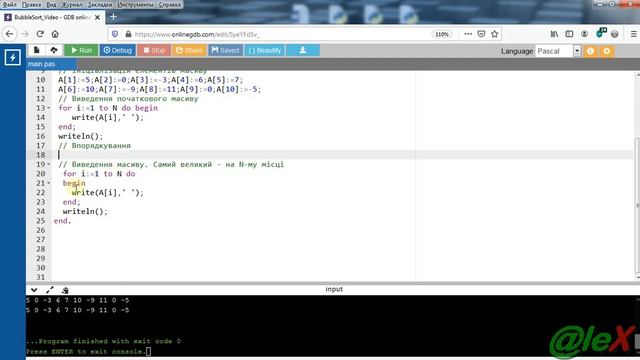This screenshot has width=640, height=360.
Task: Open the Инструменты menu
Action: pyautogui.click(x=136, y=5)
